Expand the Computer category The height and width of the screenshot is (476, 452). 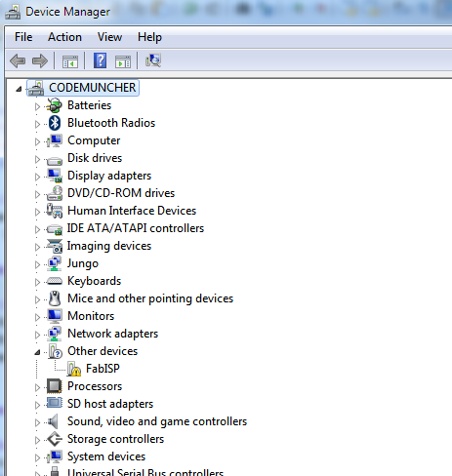[x=37, y=141]
